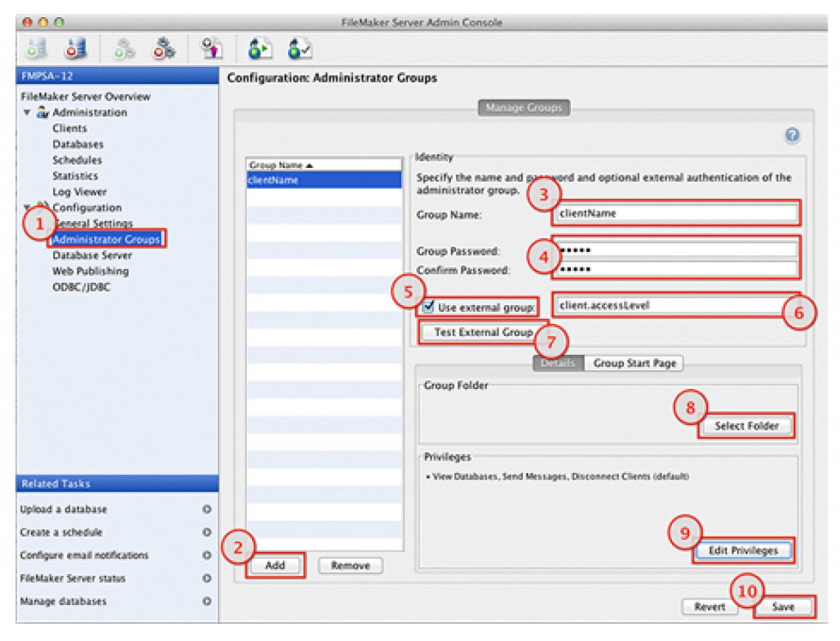840x641 pixels.
Task: Click the Start Database Server toolbar icon
Action: click(x=37, y=48)
